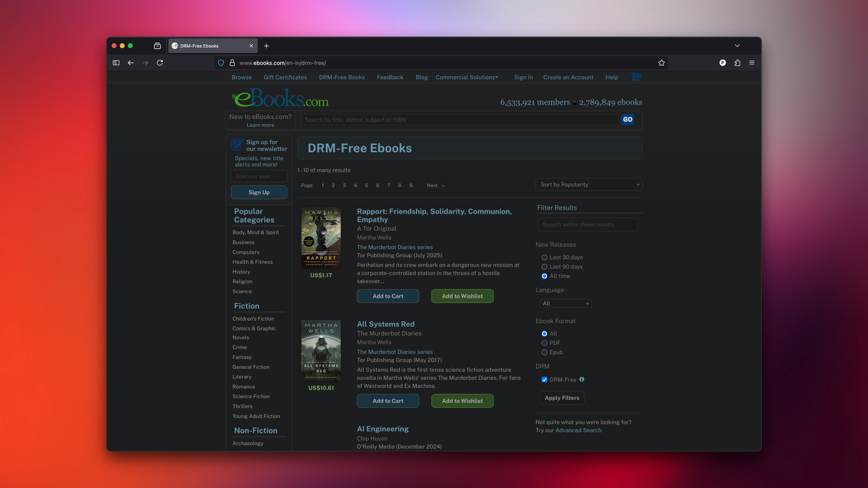This screenshot has width=868, height=488.
Task: Close the DRM-Free Ebooks tab
Action: (x=251, y=46)
